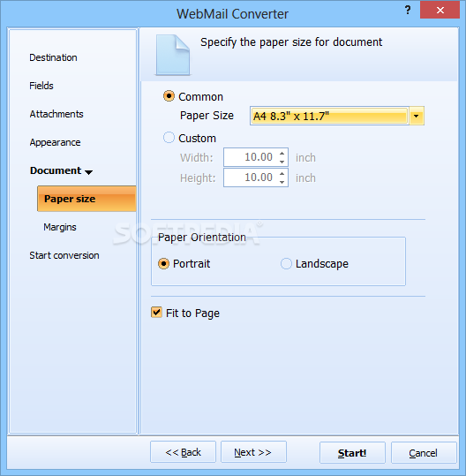Increase Width with the up spinner
The width and height of the screenshot is (466, 476).
(282, 154)
